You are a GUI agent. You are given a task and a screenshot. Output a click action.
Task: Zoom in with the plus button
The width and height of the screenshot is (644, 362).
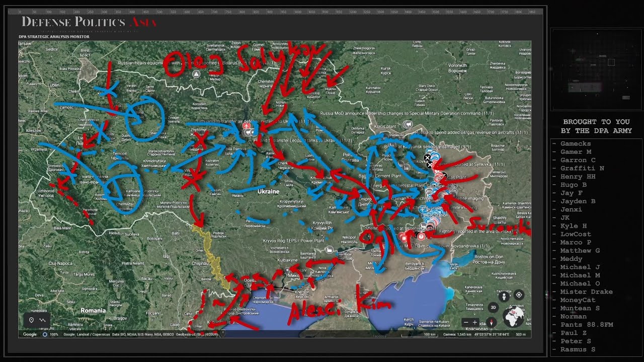tap(476, 322)
